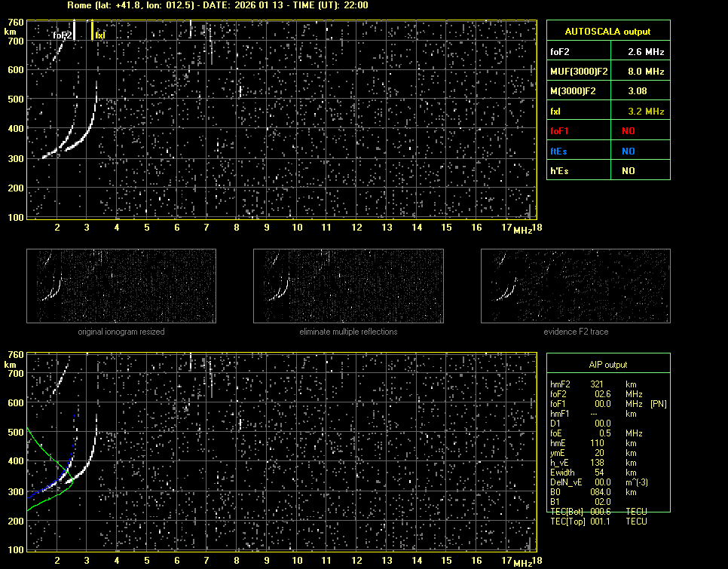The height and width of the screenshot is (569, 728).
Task: Select the AUTOSCALA output table header
Action: [608, 32]
